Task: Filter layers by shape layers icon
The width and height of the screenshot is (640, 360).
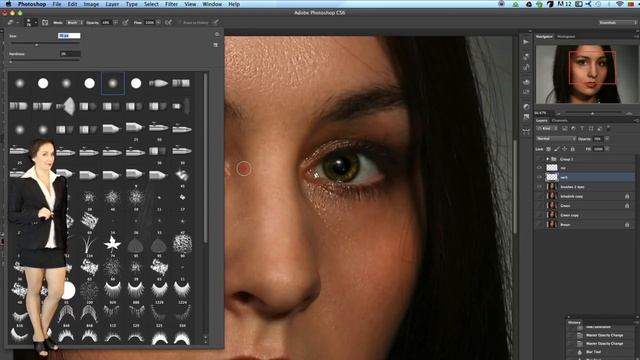Action: (591, 129)
